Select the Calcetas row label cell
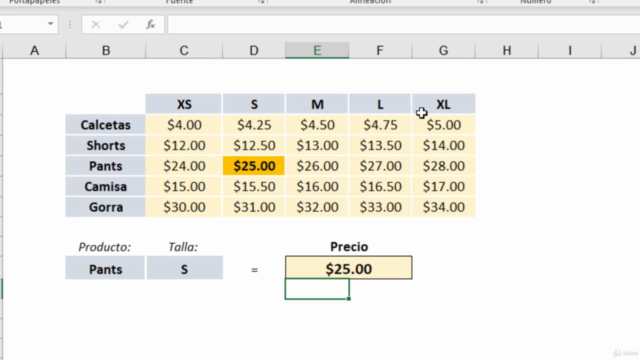 click(105, 124)
